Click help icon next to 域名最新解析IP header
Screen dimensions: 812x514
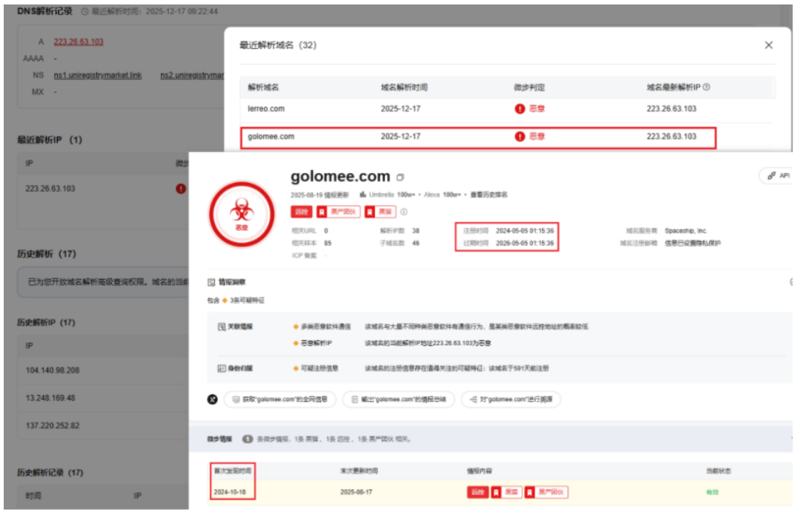coord(706,87)
